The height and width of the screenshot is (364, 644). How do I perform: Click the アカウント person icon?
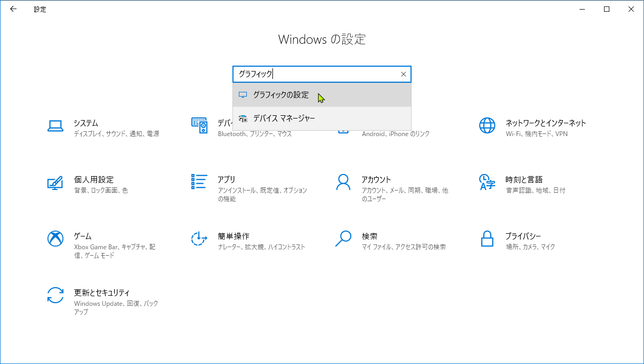click(x=343, y=182)
